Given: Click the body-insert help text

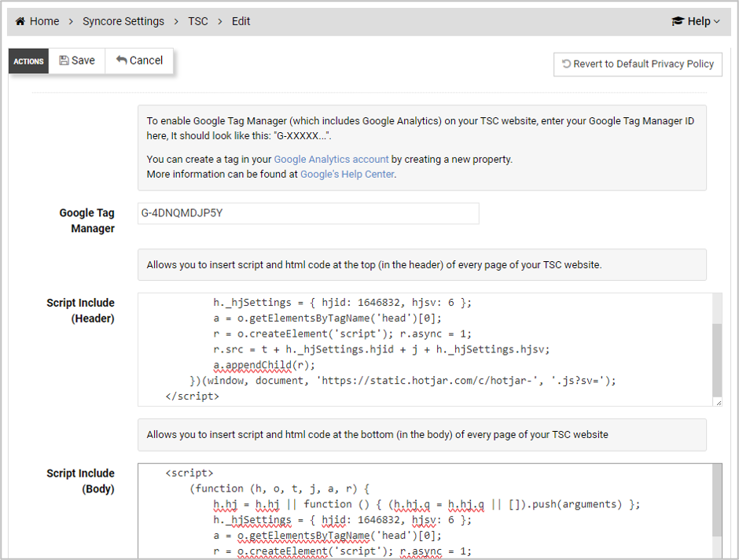Looking at the screenshot, I should tap(377, 435).
